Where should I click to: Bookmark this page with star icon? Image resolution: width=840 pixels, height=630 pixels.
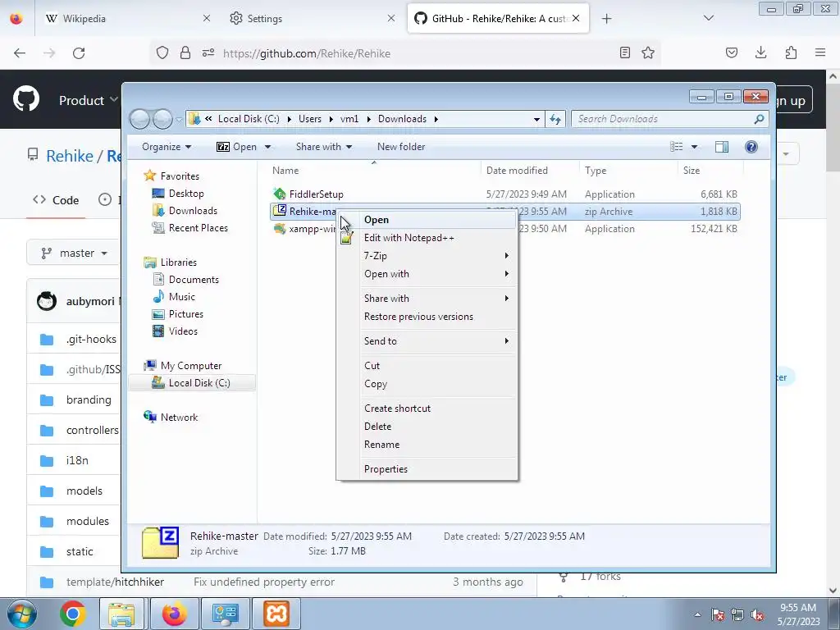pyautogui.click(x=648, y=52)
